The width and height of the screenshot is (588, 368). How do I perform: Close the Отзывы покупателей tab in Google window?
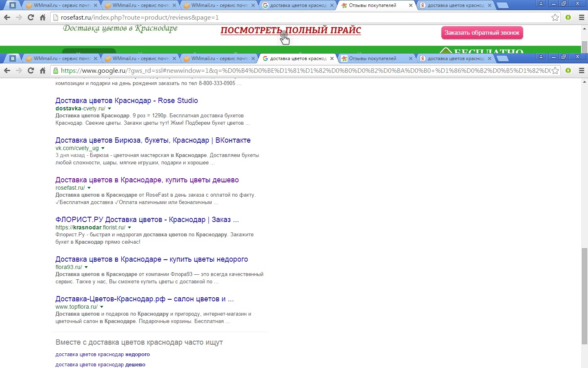(411, 58)
